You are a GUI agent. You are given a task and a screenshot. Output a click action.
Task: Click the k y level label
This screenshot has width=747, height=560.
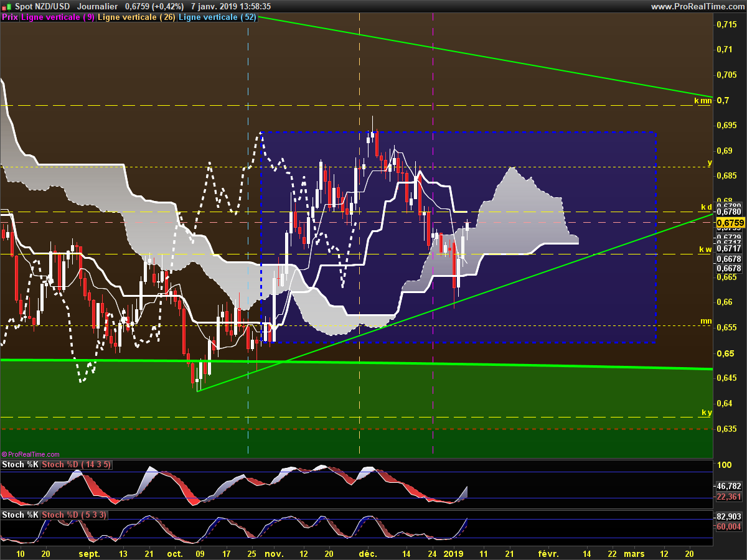point(707,413)
